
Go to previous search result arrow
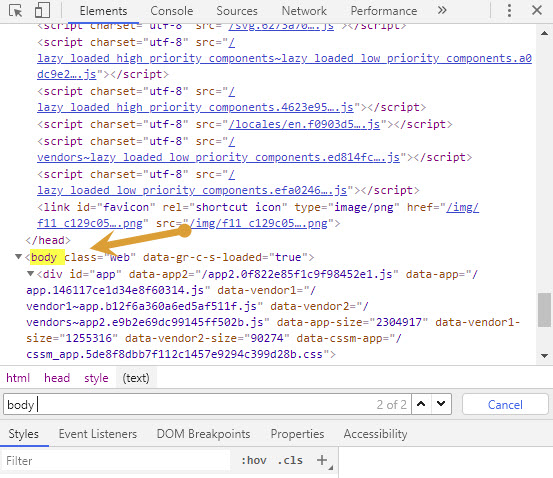(x=421, y=404)
